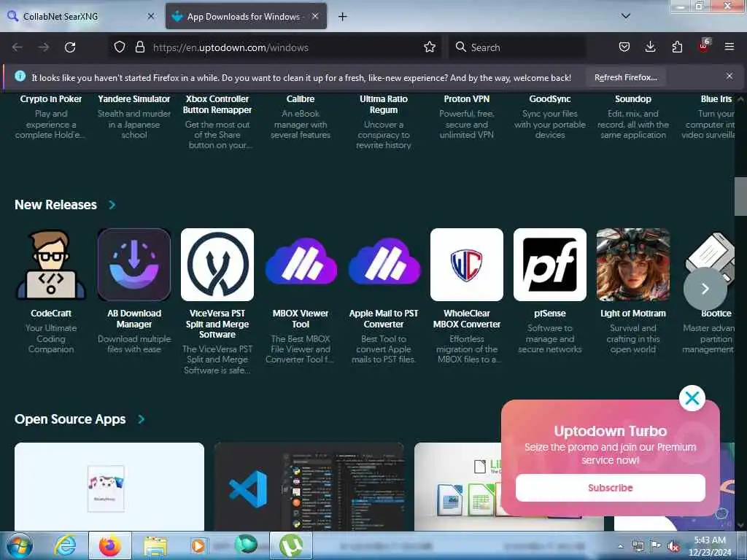Open the Windows Start menu
The width and height of the screenshot is (747, 560).
click(x=20, y=545)
